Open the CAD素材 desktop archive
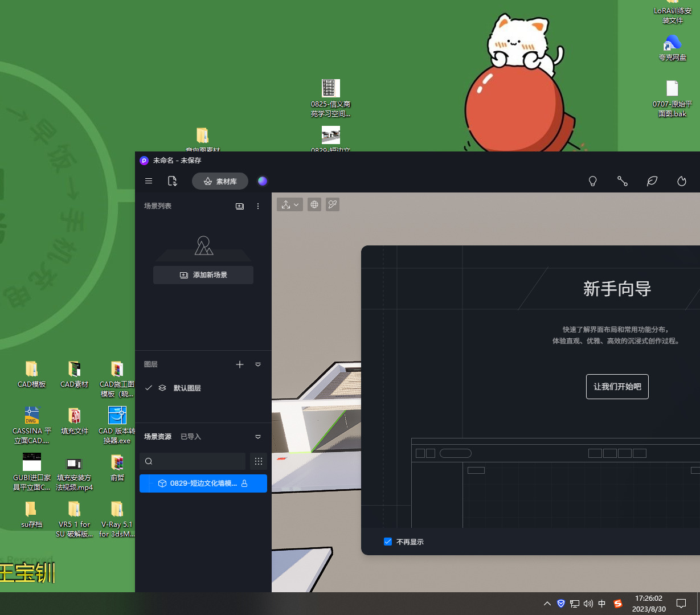 [75, 375]
